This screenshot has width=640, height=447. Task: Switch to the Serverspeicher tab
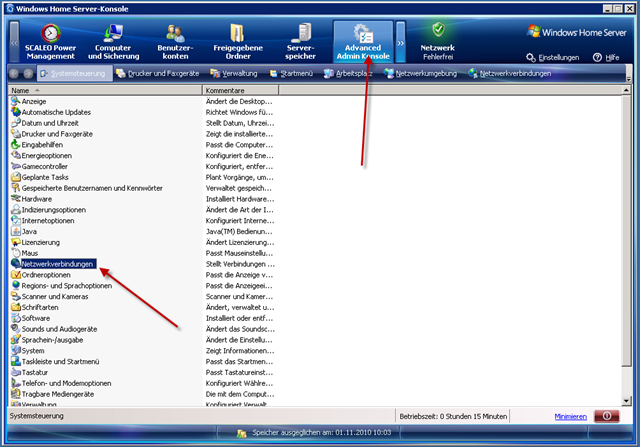point(300,42)
